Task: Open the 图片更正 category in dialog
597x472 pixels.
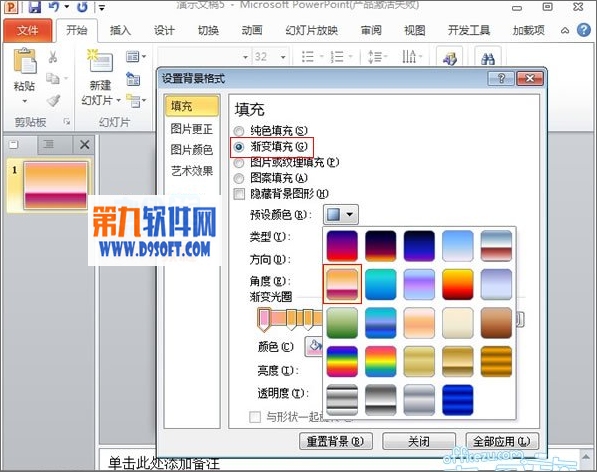Action: 192,129
